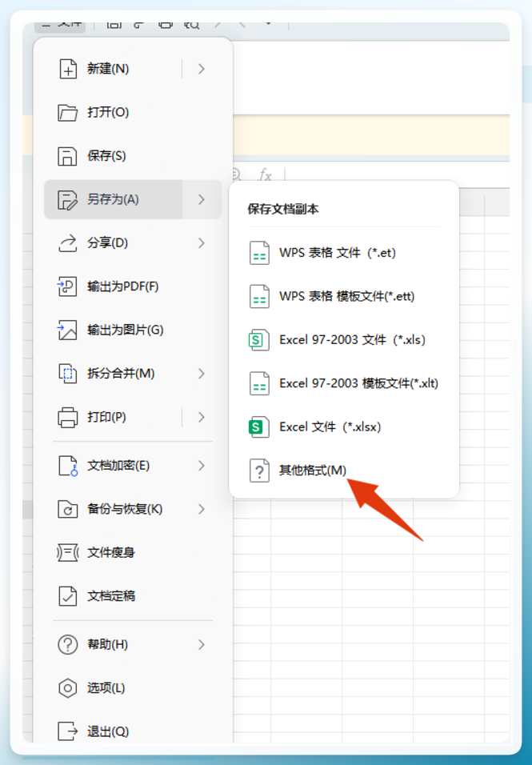Screen dimensions: 532x765
Task: Open 拆分合并(M) split and merge
Action: pos(133,373)
